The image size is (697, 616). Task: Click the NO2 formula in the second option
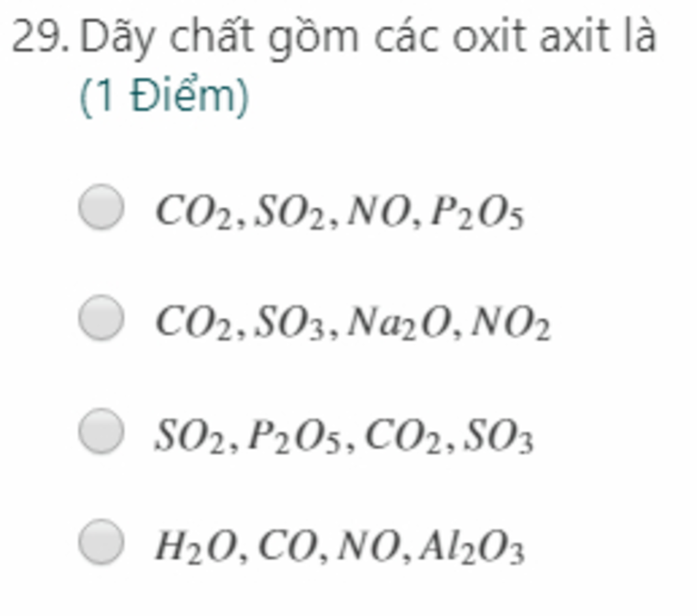tap(510, 322)
